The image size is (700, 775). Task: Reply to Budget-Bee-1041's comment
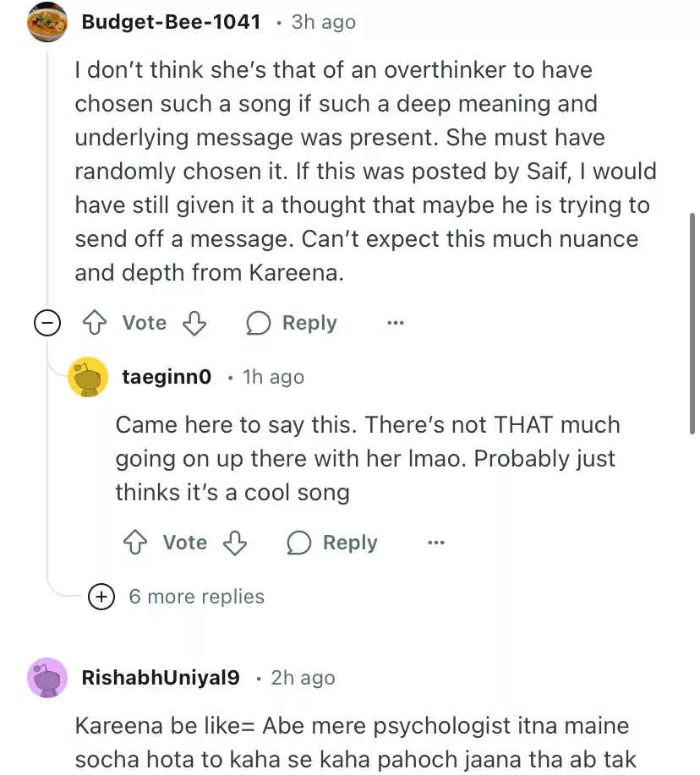pos(292,323)
